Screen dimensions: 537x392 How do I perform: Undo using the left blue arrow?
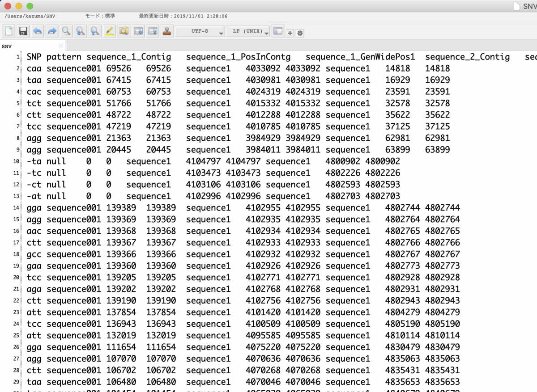pos(38,31)
